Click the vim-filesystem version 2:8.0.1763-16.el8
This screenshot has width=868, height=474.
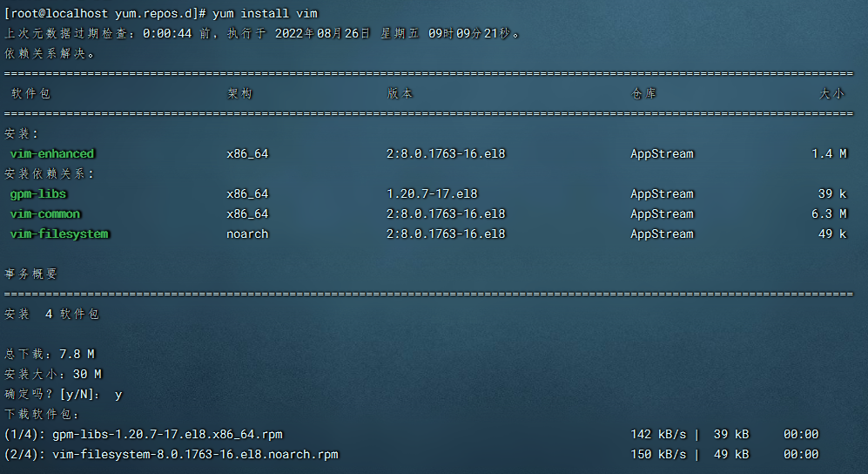point(446,234)
